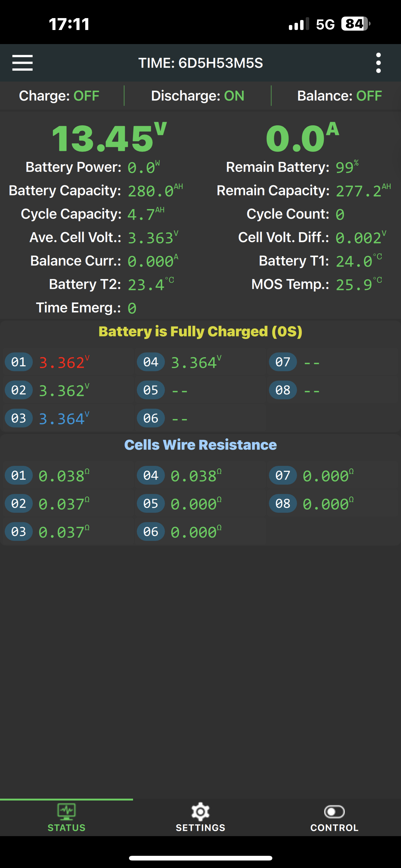Tap the cell 03 voltage badge
401x868 pixels.
[x=18, y=418]
